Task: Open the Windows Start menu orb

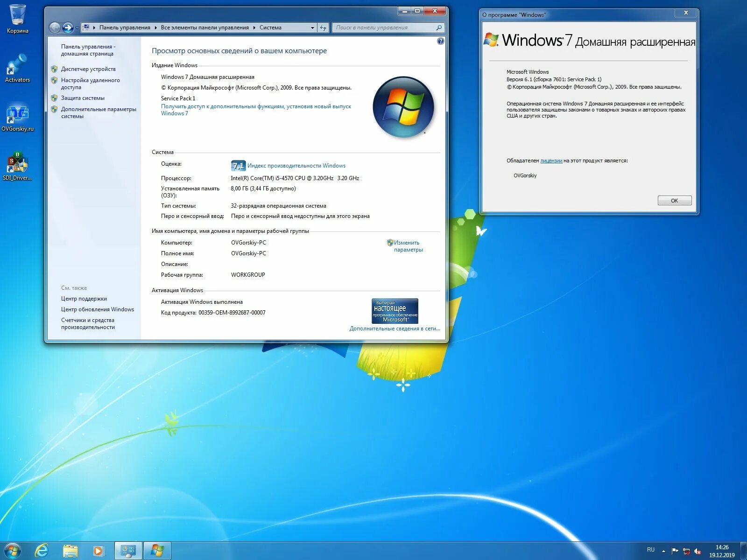Action: pos(12,551)
